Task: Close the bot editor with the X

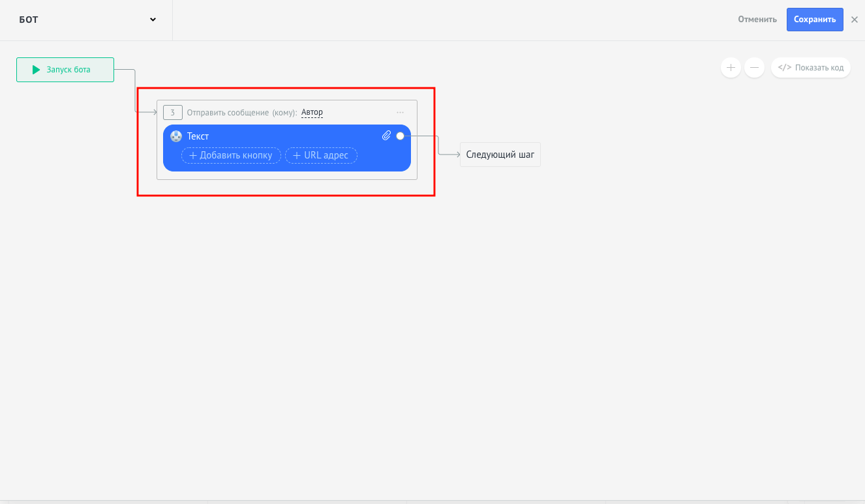Action: click(855, 20)
